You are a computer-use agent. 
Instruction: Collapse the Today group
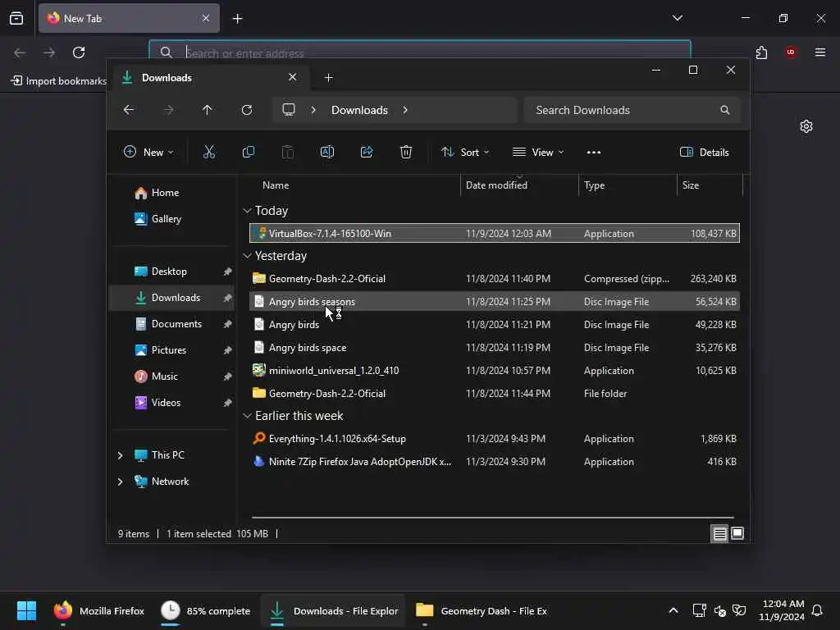point(247,211)
